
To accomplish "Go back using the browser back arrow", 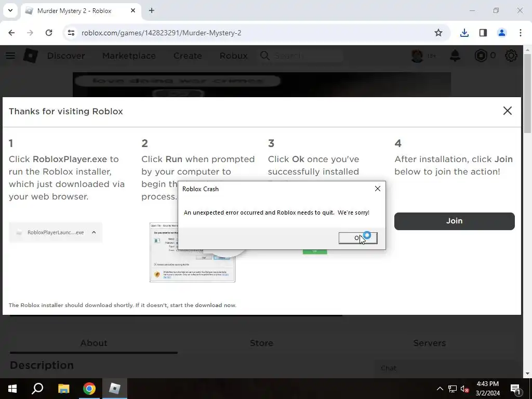I will tap(11, 33).
